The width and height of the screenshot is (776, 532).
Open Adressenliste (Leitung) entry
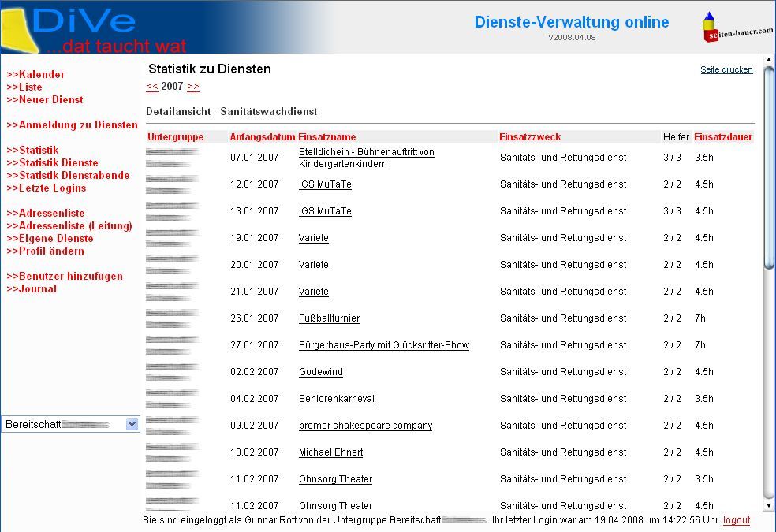69,225
